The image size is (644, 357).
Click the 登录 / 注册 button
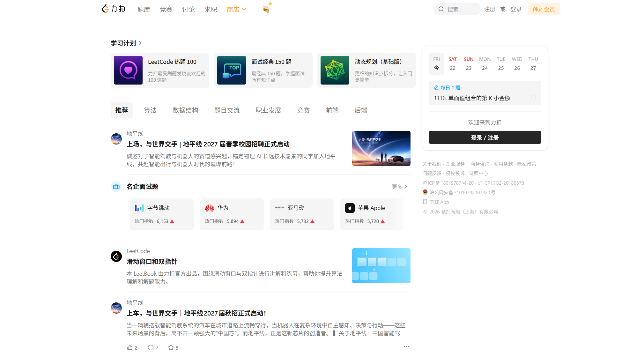point(485,137)
